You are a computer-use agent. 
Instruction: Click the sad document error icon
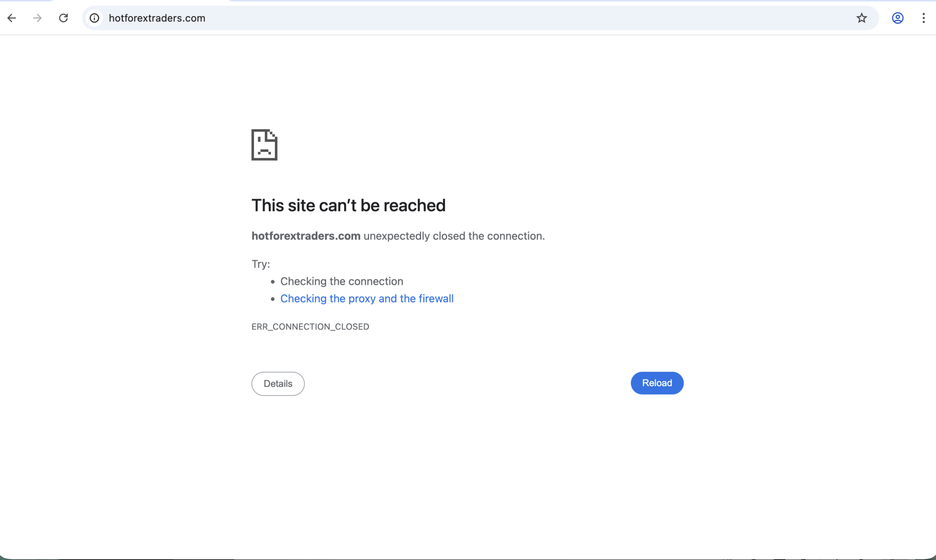(x=264, y=145)
